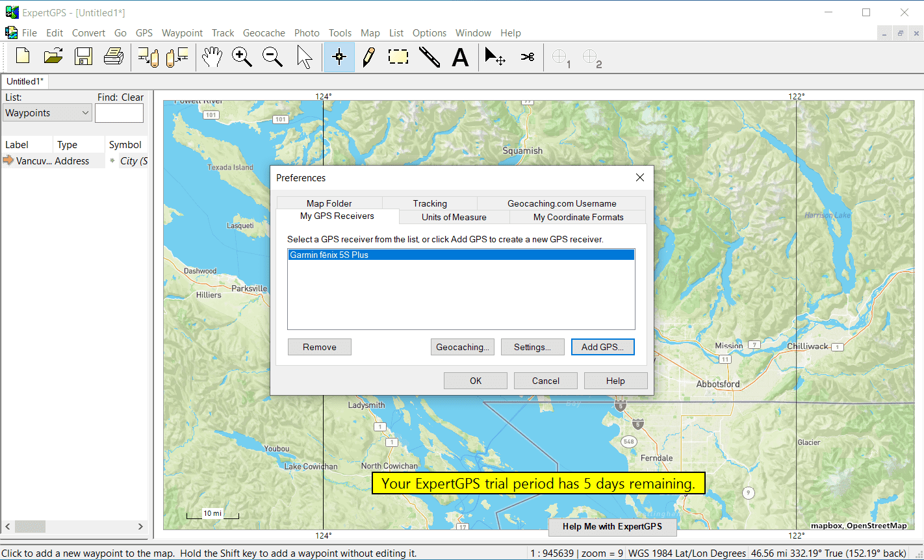
Task: Open the Options menu
Action: (430, 33)
